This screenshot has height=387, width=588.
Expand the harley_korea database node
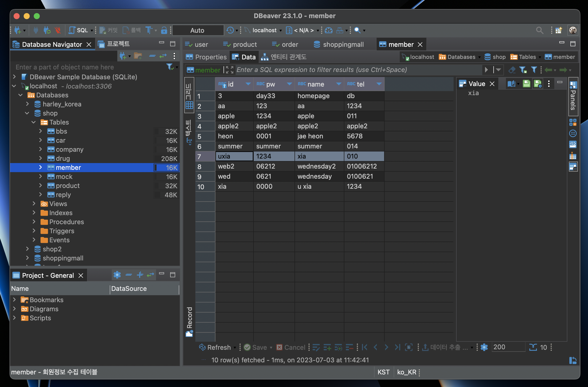click(28, 104)
